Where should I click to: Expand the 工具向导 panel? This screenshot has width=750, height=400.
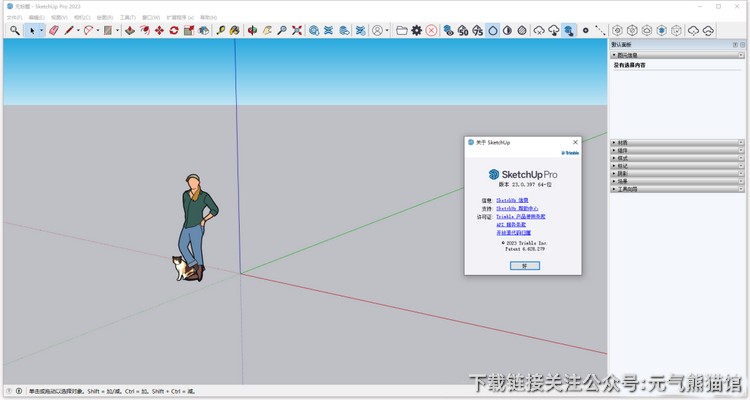tap(626, 188)
